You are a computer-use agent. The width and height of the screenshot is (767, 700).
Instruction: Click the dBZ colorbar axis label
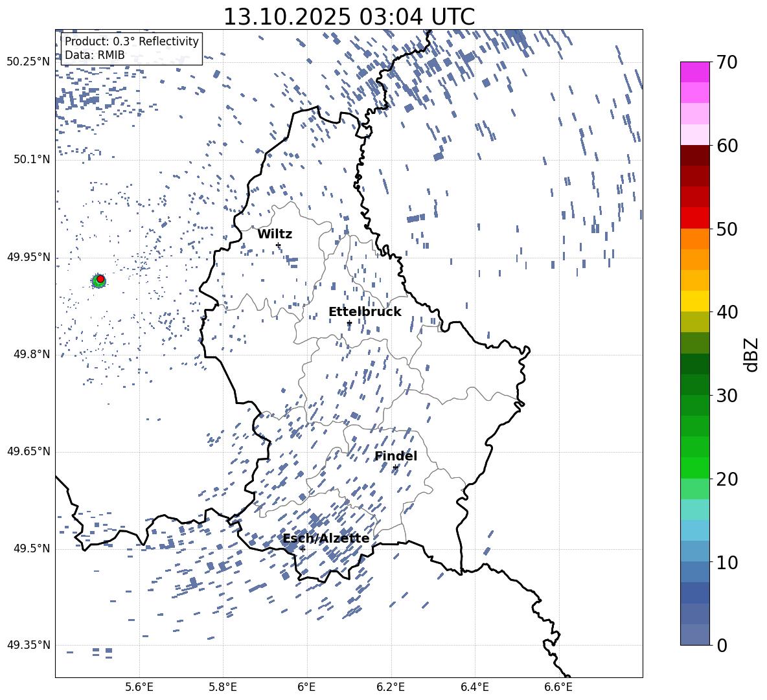pyautogui.click(x=751, y=354)
